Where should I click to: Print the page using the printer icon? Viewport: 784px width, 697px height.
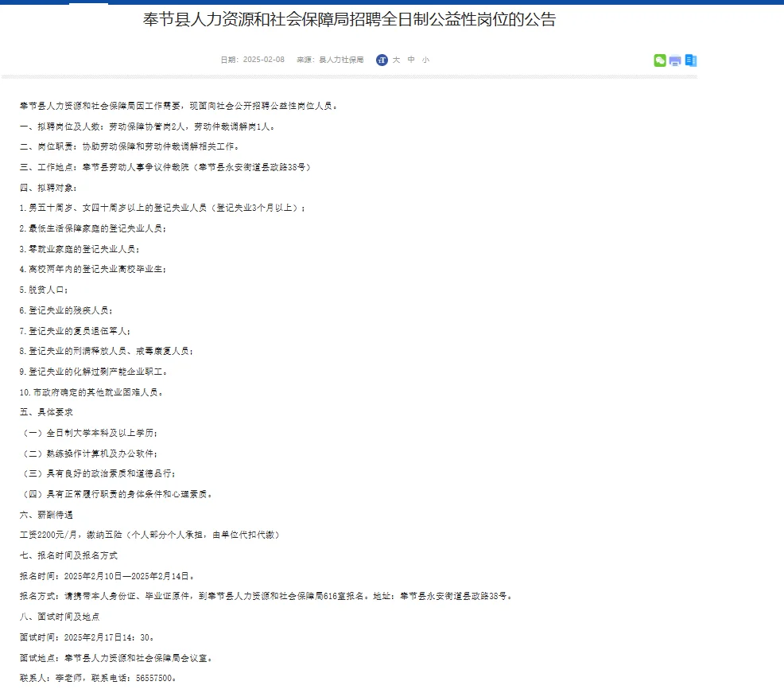675,60
